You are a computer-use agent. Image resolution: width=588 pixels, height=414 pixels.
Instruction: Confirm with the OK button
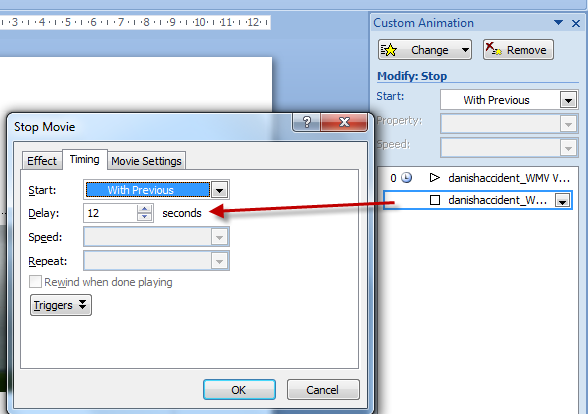239,390
